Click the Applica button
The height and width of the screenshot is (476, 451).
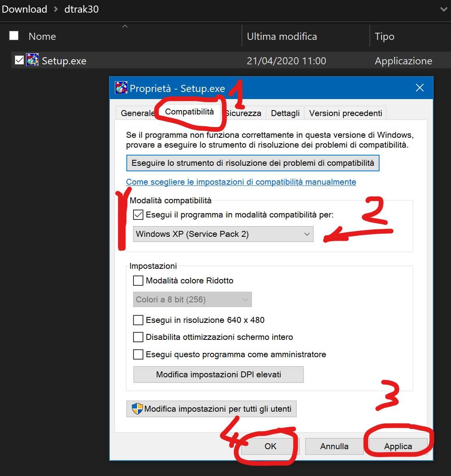398,446
